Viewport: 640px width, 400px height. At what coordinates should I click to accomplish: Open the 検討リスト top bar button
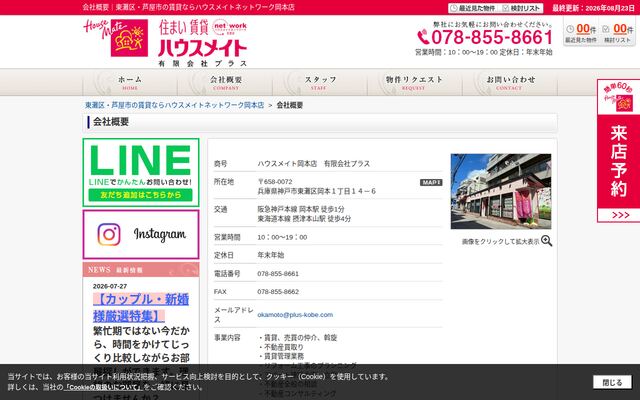521,8
